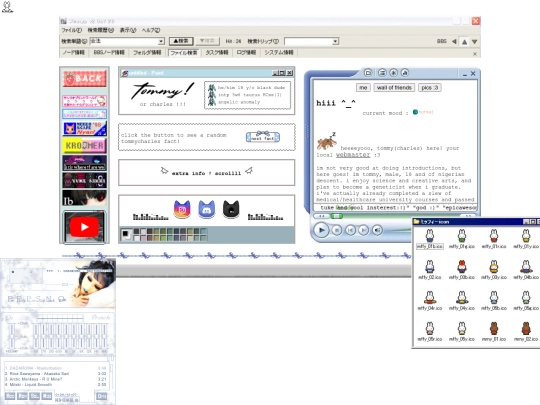
Task: Switch to the ログ情報 tab
Action: [x=246, y=52]
